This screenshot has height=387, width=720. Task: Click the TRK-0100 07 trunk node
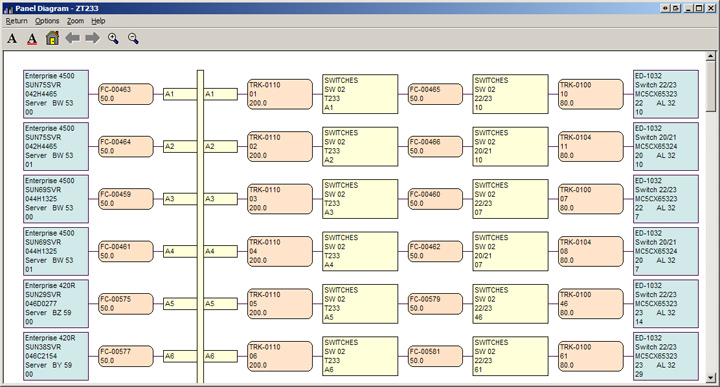(x=591, y=199)
